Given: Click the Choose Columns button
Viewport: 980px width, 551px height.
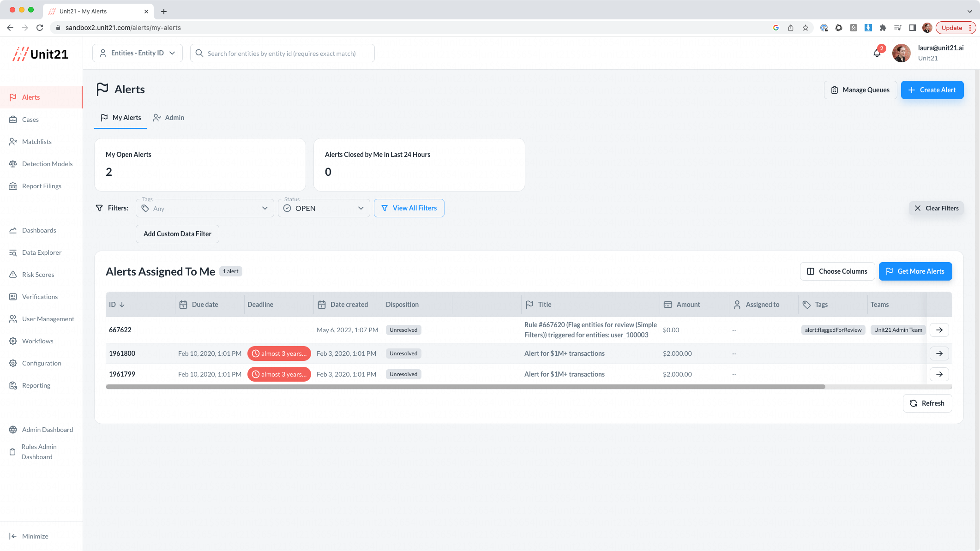Looking at the screenshot, I should 837,271.
